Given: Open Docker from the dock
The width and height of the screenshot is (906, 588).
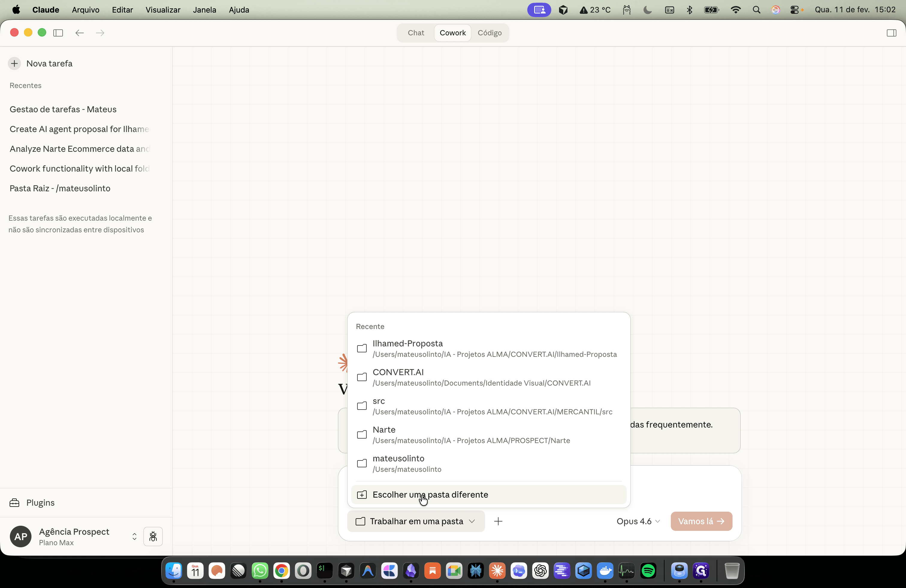Looking at the screenshot, I should pos(605,571).
